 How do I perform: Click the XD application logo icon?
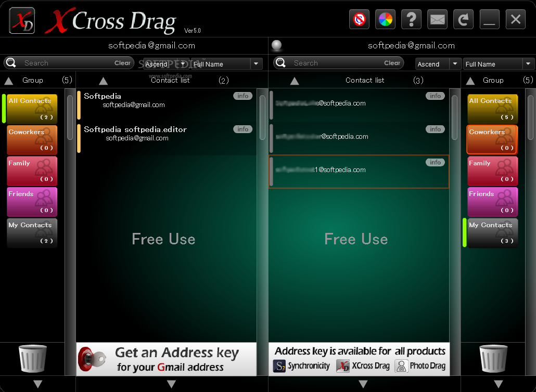22,20
